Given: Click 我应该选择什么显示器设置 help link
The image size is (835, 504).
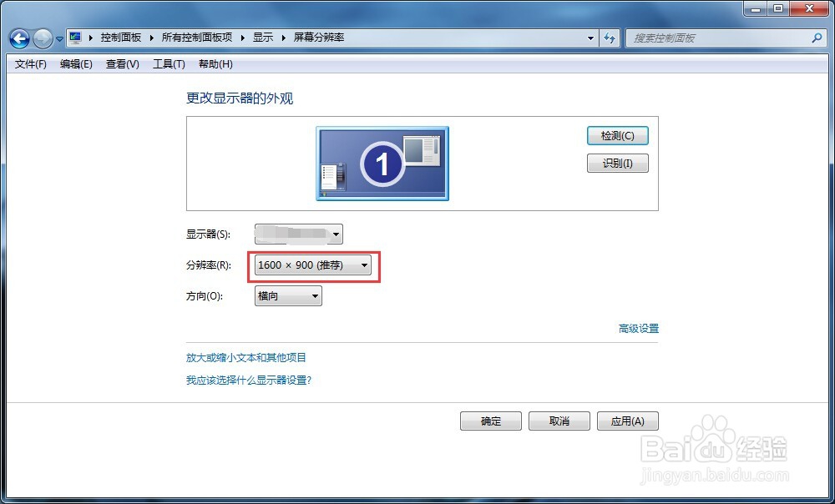Looking at the screenshot, I should tap(247, 380).
